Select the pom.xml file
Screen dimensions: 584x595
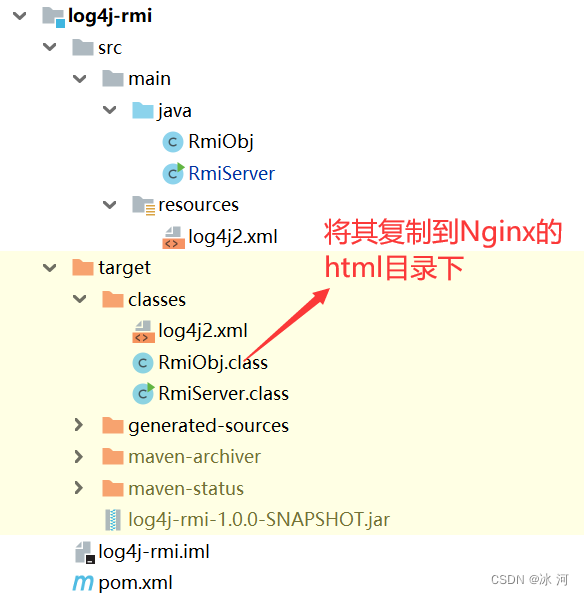click(135, 583)
